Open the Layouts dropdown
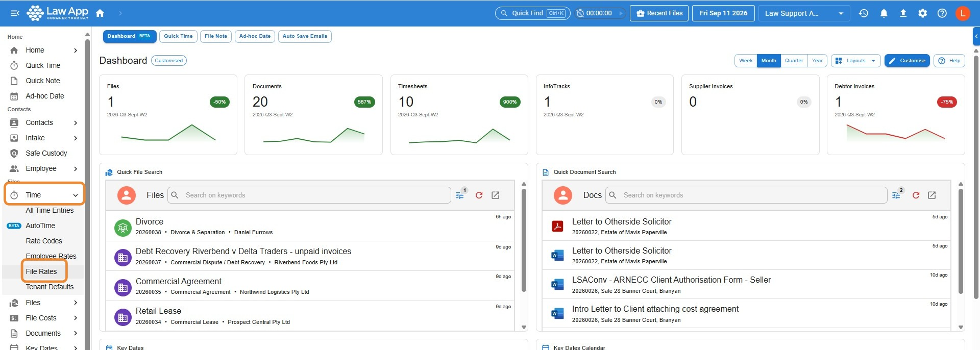This screenshot has height=350, width=980. point(855,61)
